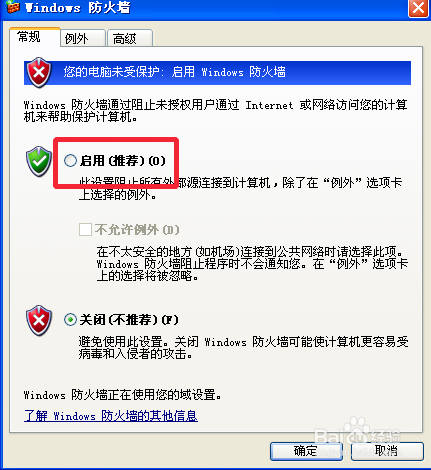Close the Windows 防火墙 dialog with the X
The width and height of the screenshot is (431, 470).
pyautogui.click(x=418, y=8)
